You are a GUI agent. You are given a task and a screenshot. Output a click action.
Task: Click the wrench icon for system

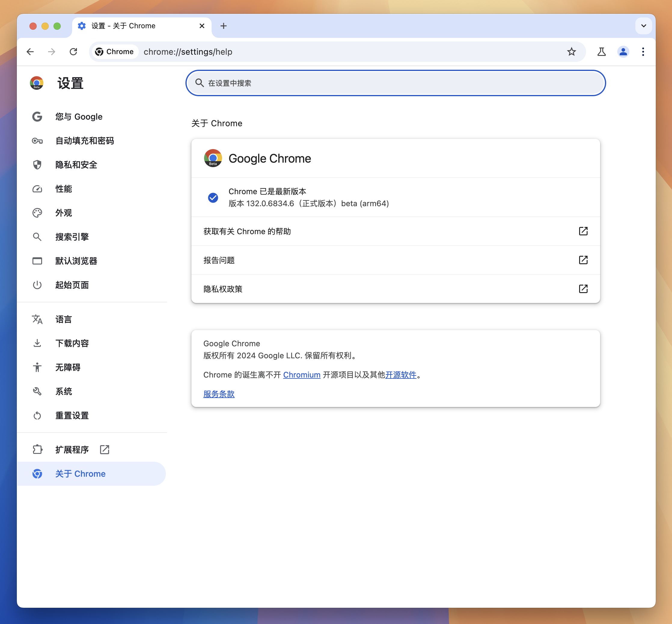coord(37,391)
